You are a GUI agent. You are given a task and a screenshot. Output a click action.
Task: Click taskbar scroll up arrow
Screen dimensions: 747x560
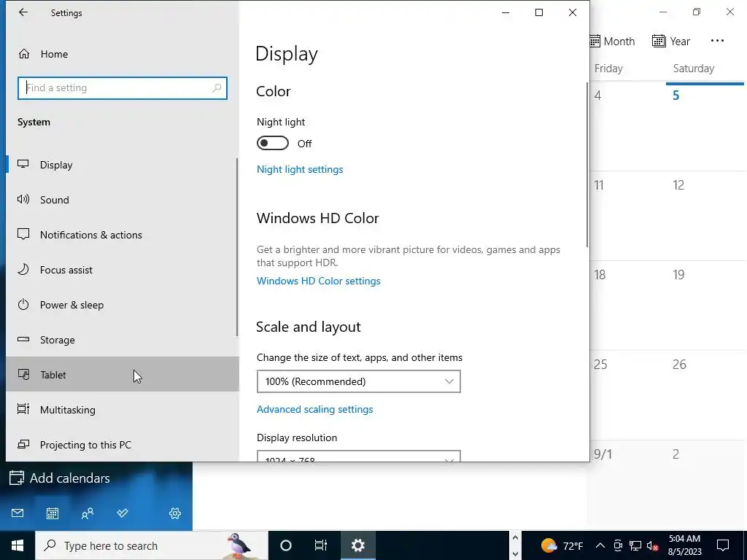[x=515, y=537]
